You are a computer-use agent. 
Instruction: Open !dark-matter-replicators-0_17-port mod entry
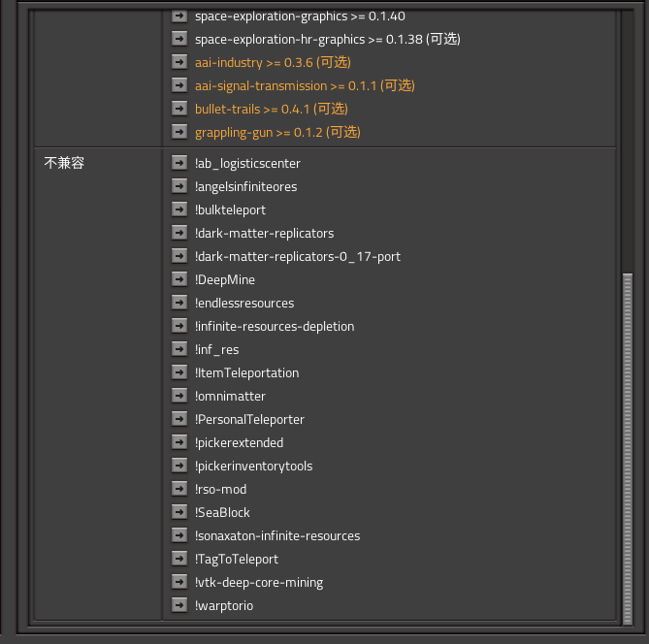point(297,256)
